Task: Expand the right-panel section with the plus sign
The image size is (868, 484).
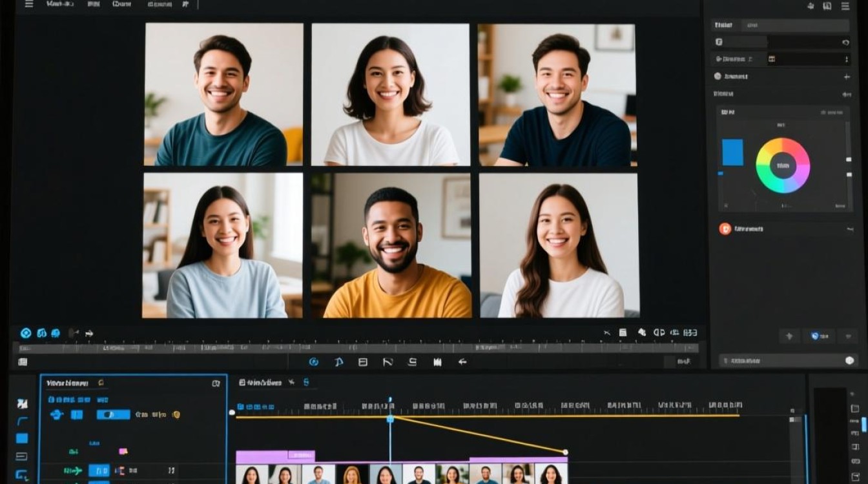Action: pos(847,77)
